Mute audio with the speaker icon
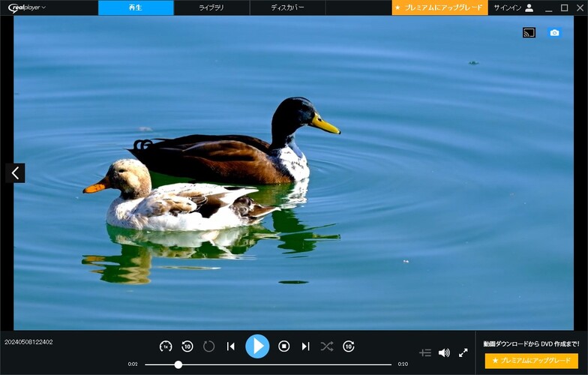Image resolution: width=588 pixels, height=375 pixels. 444,352
